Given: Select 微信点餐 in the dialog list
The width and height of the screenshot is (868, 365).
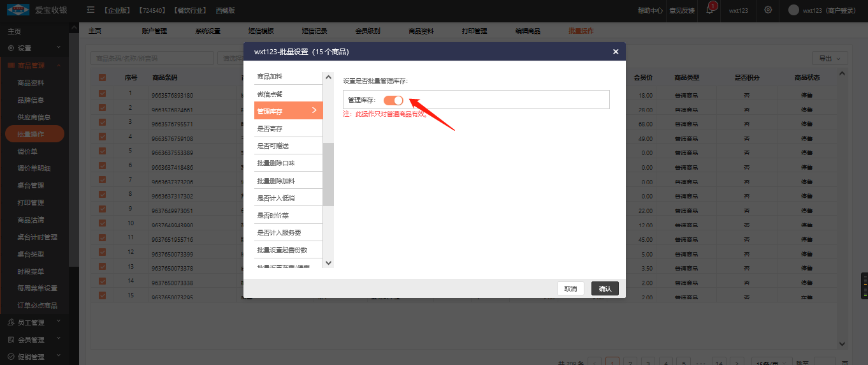Looking at the screenshot, I should tap(288, 94).
